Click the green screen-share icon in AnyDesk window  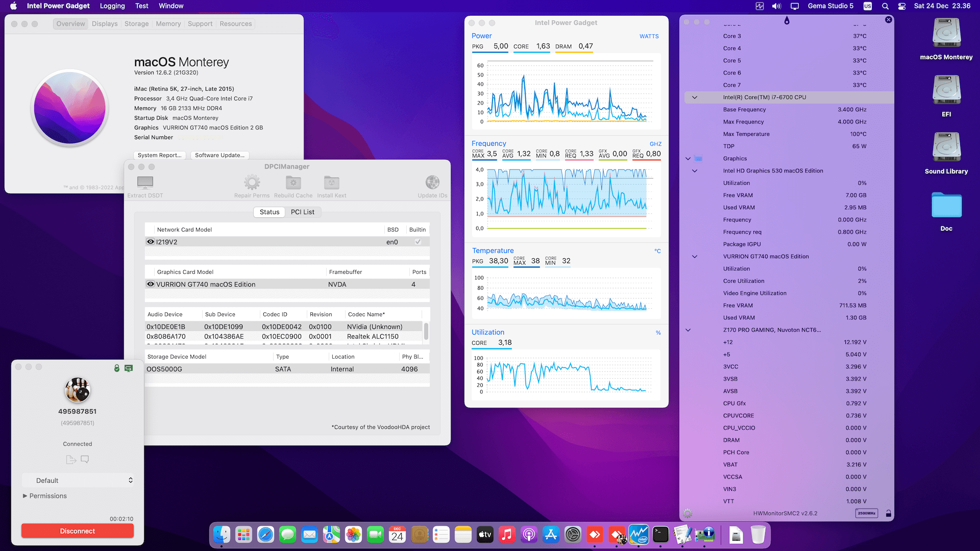tap(129, 368)
